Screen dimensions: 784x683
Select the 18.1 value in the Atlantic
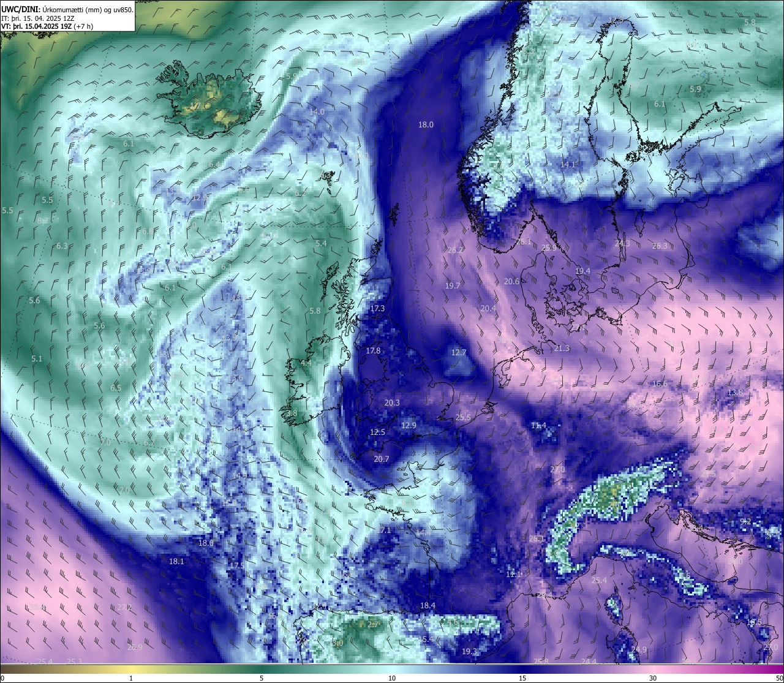pyautogui.click(x=176, y=562)
